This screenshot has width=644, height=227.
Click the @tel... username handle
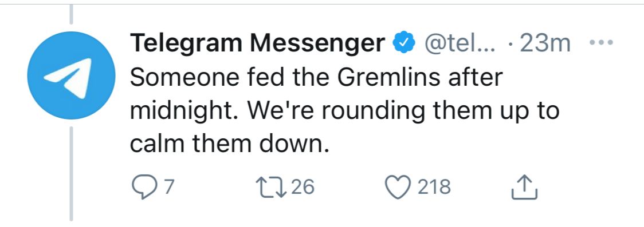(460, 43)
